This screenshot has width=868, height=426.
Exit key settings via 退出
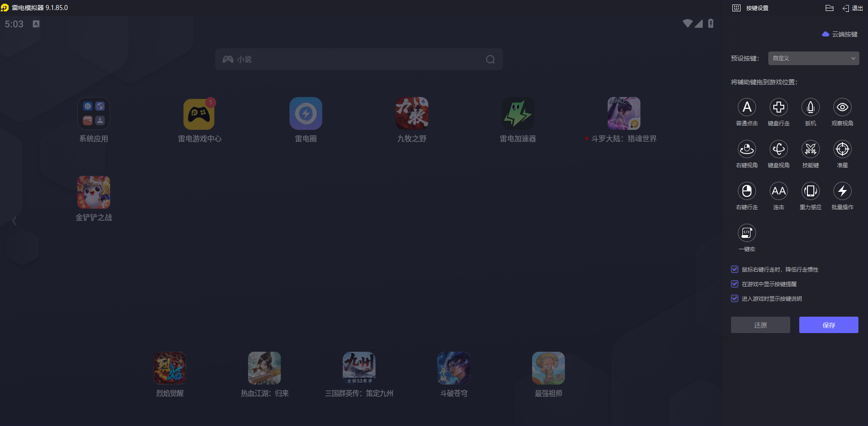point(853,8)
